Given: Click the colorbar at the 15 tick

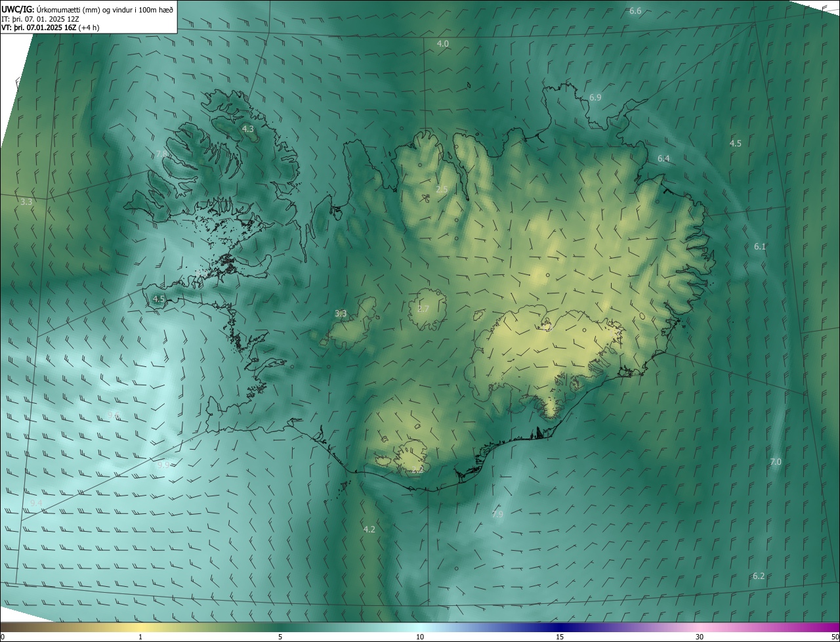Looking at the screenshot, I should (560, 637).
